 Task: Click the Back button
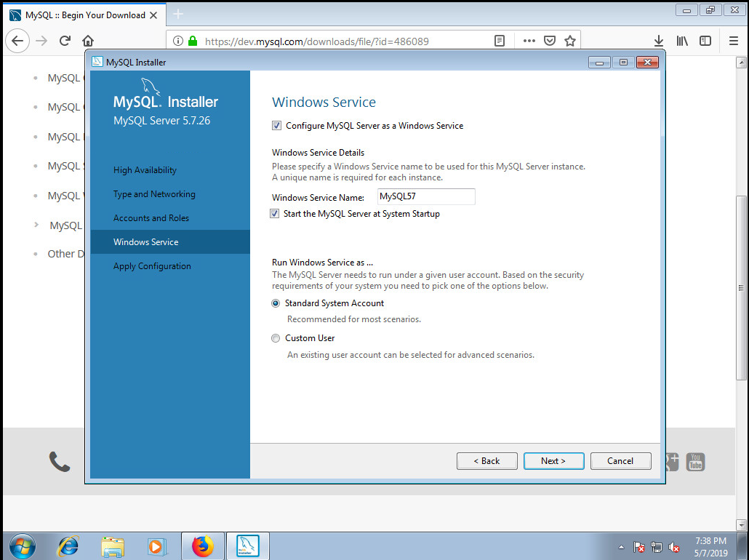click(x=486, y=461)
